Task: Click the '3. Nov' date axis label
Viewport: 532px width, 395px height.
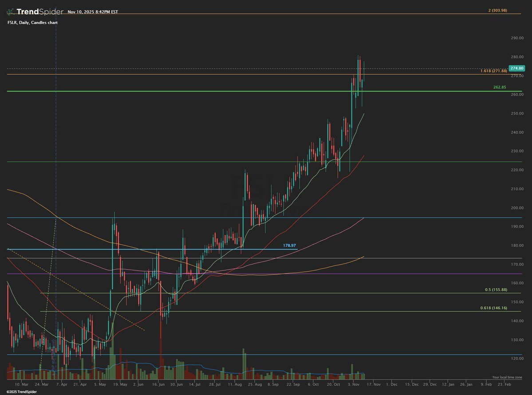Action: 353,384
